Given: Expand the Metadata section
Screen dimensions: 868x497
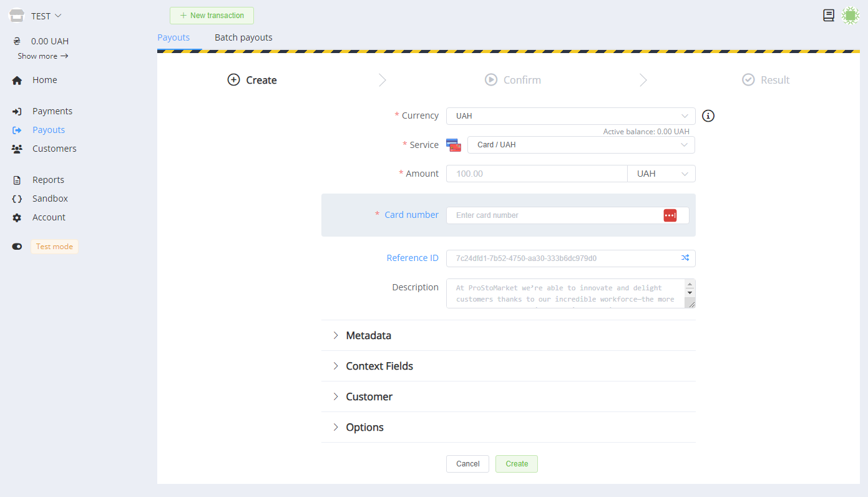Looking at the screenshot, I should (x=368, y=336).
